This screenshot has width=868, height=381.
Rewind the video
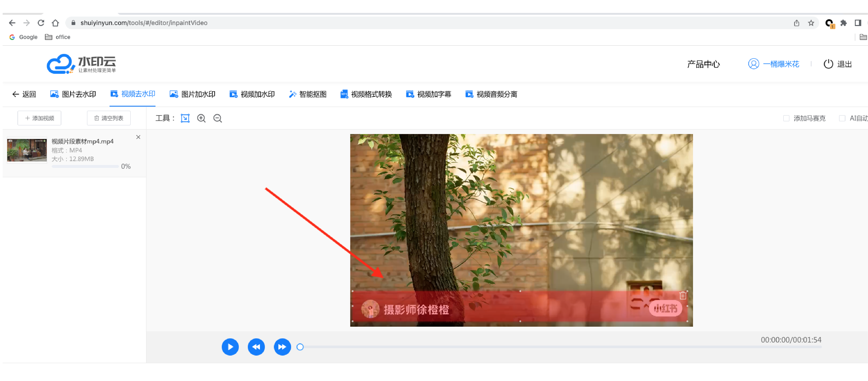(256, 347)
